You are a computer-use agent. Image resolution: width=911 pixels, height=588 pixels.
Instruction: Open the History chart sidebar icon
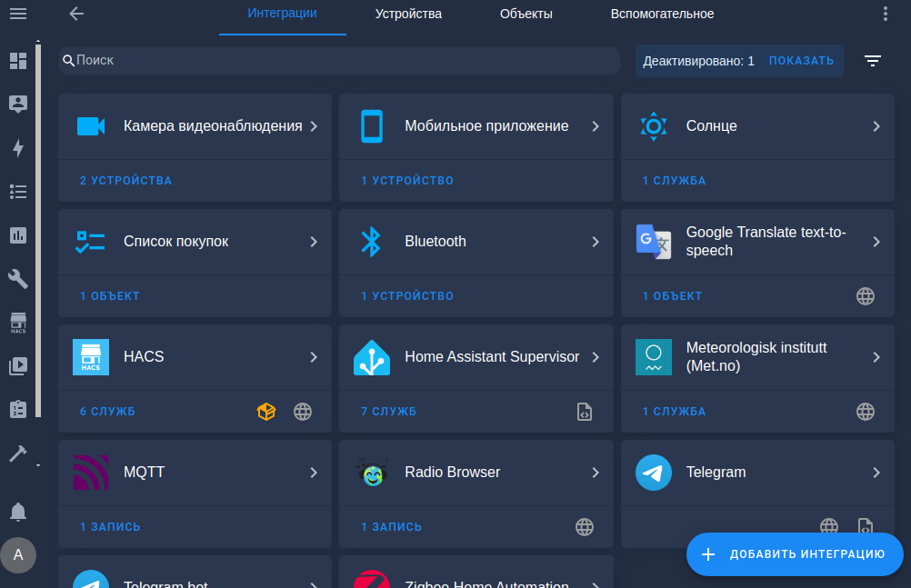click(18, 235)
